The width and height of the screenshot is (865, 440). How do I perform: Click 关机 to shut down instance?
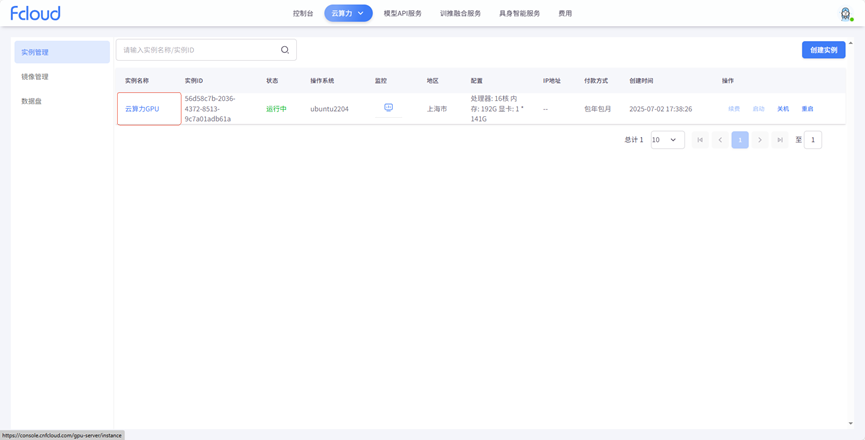click(x=783, y=109)
